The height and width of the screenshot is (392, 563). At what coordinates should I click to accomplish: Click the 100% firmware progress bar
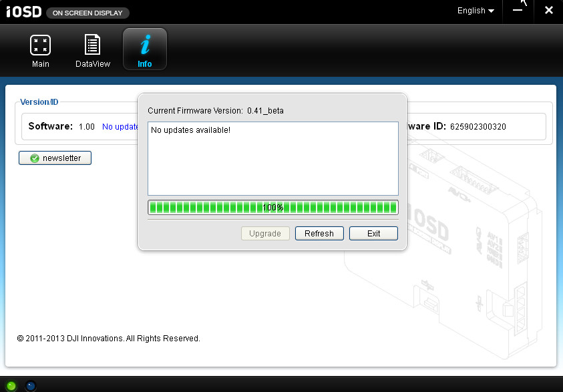pyautogui.click(x=272, y=208)
